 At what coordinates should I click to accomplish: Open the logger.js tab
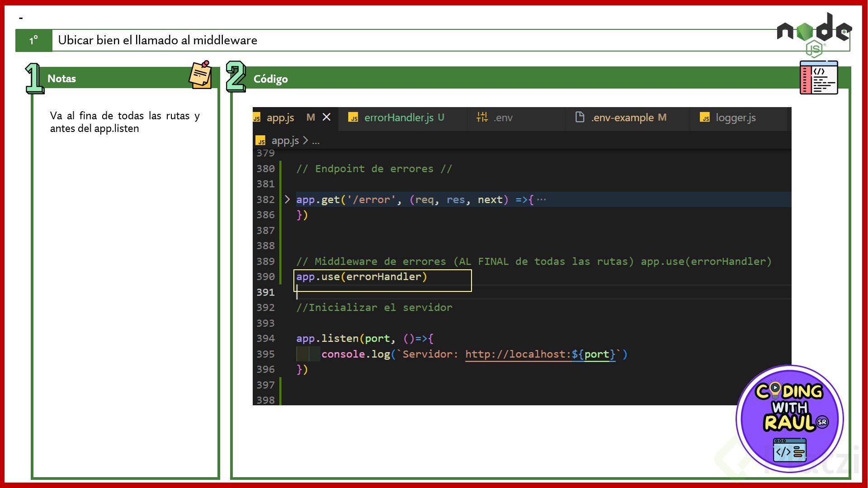click(x=735, y=118)
